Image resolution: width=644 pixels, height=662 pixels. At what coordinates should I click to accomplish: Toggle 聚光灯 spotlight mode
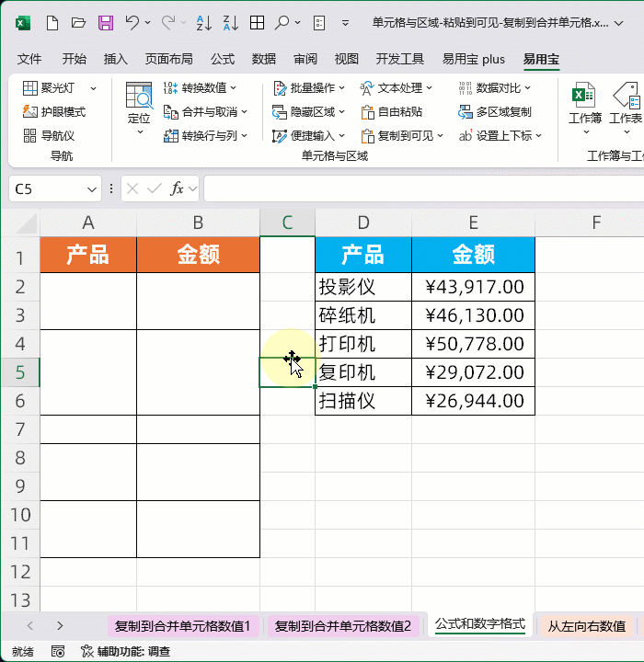click(57, 88)
